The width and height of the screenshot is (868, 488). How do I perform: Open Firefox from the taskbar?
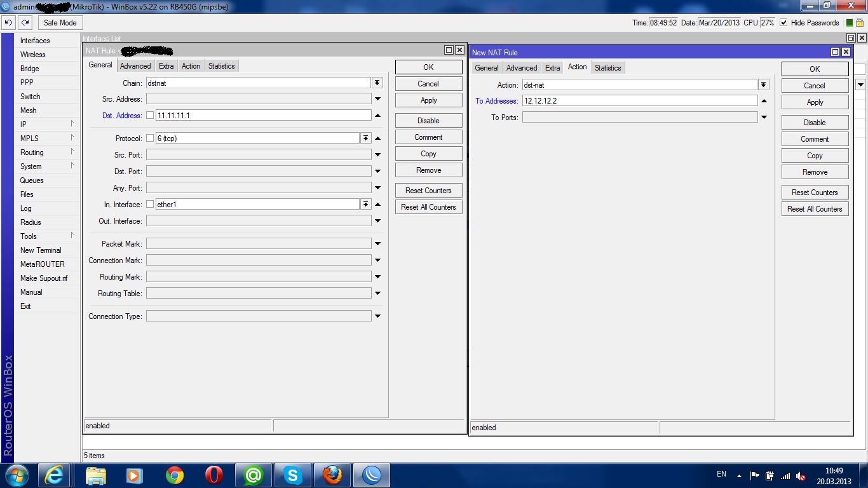(332, 475)
